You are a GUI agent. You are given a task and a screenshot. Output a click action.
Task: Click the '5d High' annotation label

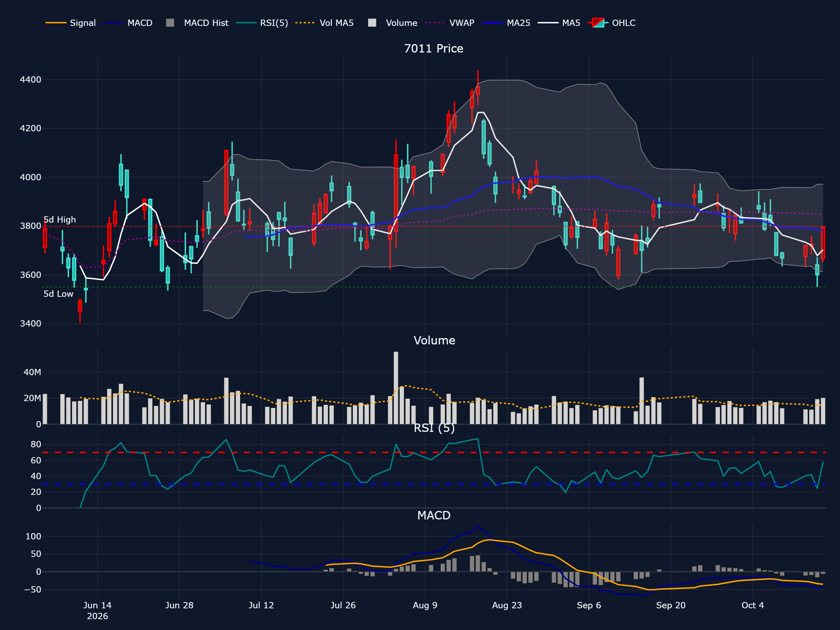59,219
